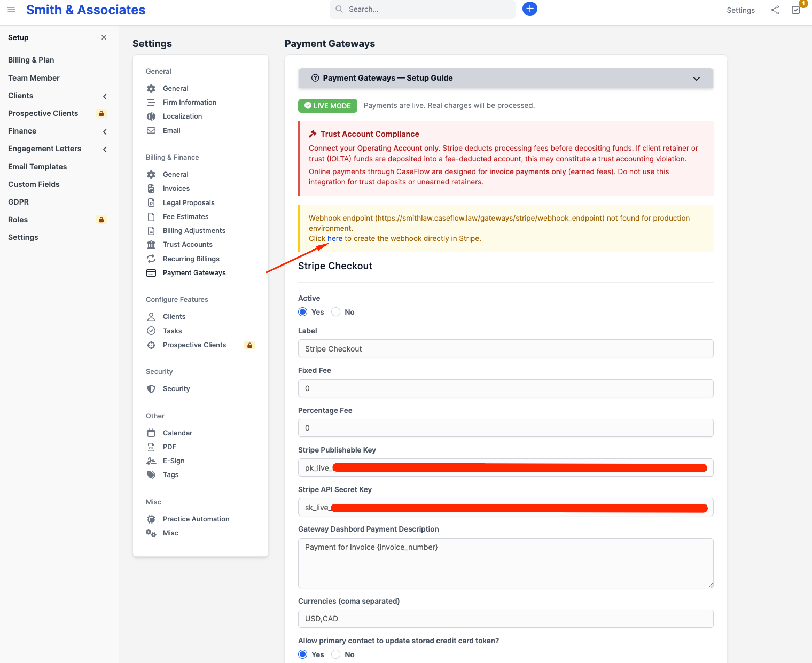
Task: Click the Recurring Billings repeat icon
Action: [151, 259]
